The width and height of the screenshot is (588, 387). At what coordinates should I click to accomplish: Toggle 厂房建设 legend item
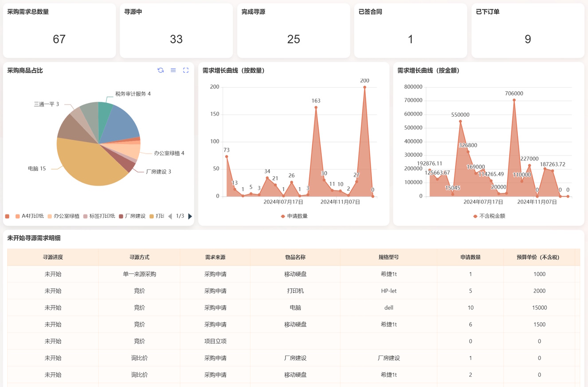(132, 216)
